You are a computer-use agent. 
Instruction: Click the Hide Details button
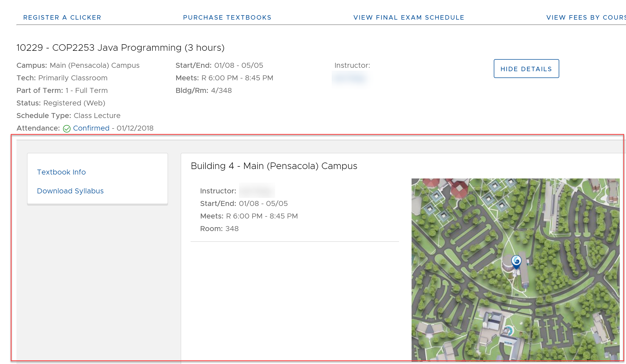[526, 69]
